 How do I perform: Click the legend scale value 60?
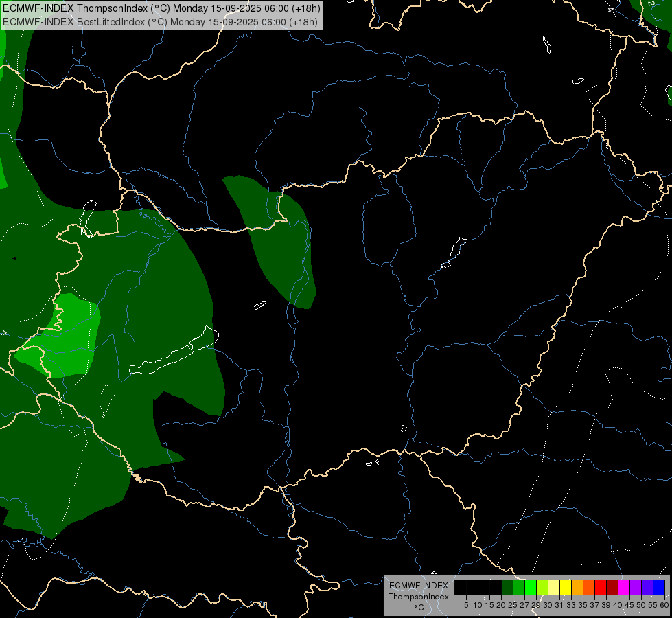coord(664,605)
